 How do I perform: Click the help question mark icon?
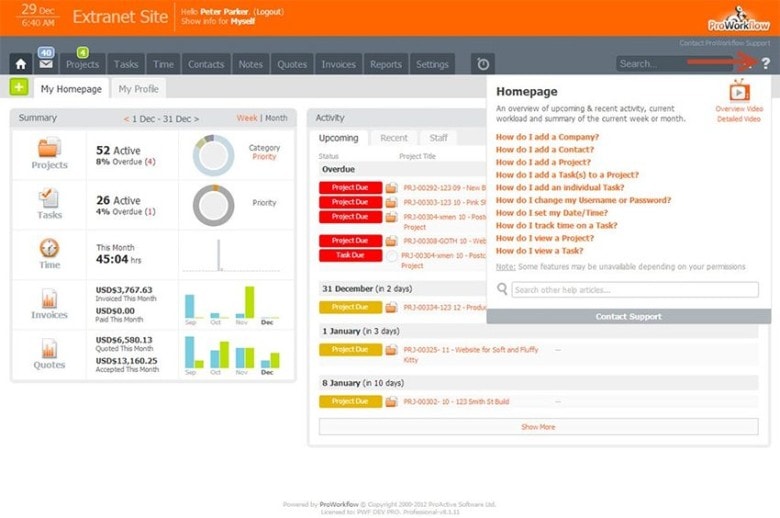pos(765,64)
